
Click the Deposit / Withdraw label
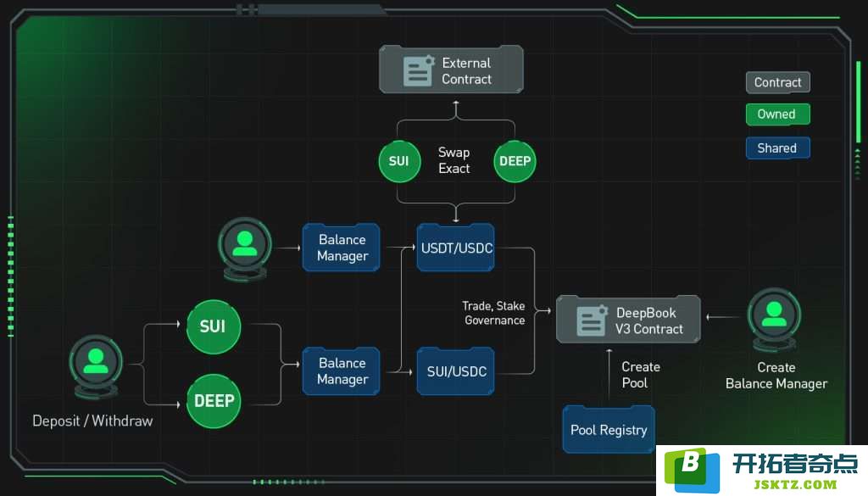pyautogui.click(x=92, y=421)
